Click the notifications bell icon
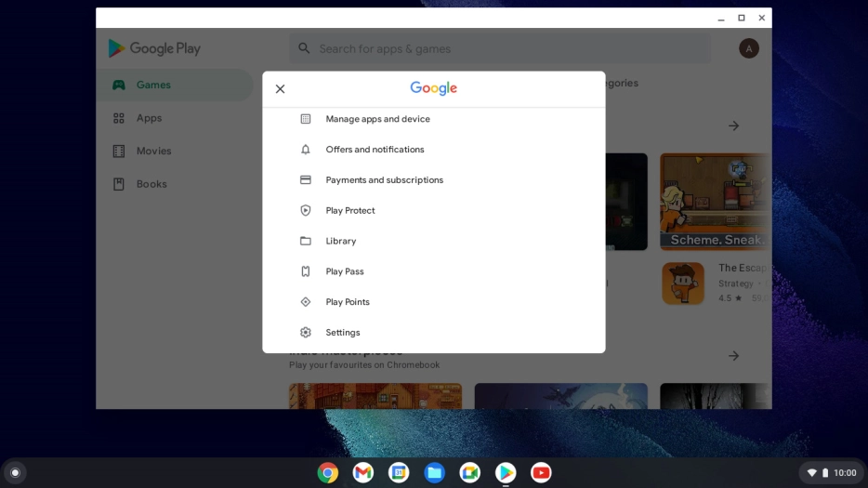 (306, 150)
